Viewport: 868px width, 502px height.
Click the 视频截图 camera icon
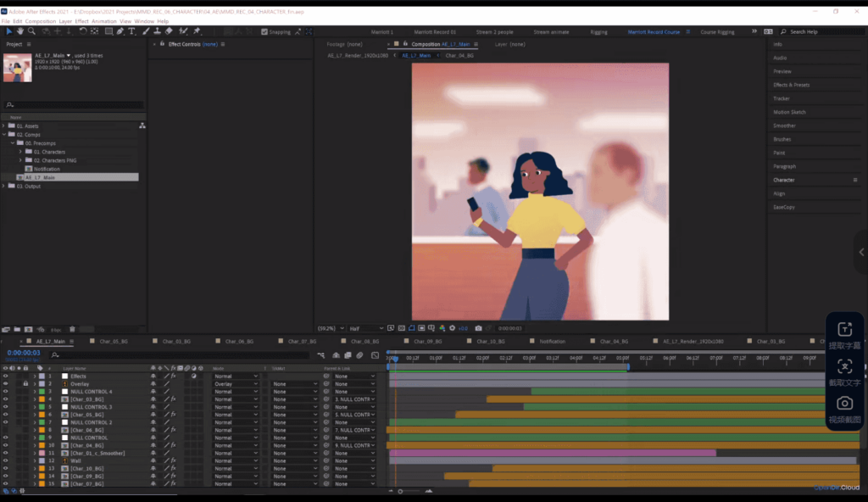tap(844, 404)
